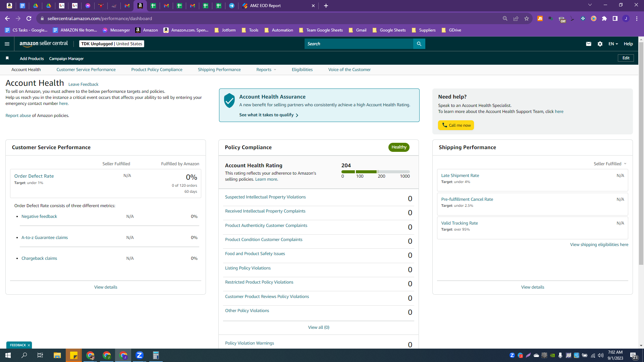Open Voice of the Customer tab
The height and width of the screenshot is (362, 644).
[x=350, y=70]
